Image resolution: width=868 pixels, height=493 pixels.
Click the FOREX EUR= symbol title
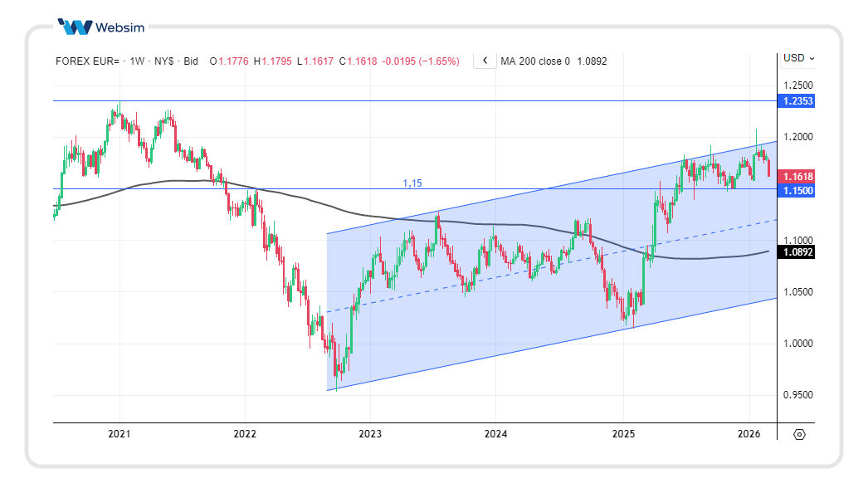point(87,61)
